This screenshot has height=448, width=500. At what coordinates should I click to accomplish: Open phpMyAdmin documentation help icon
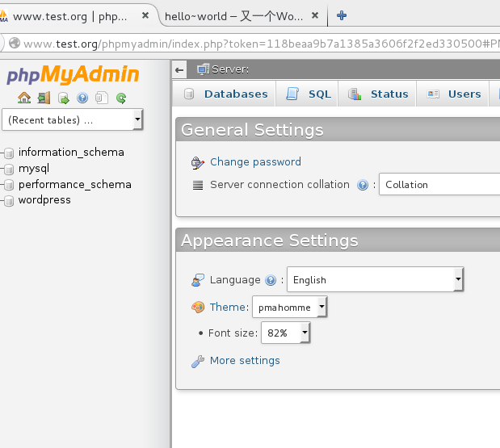click(82, 98)
